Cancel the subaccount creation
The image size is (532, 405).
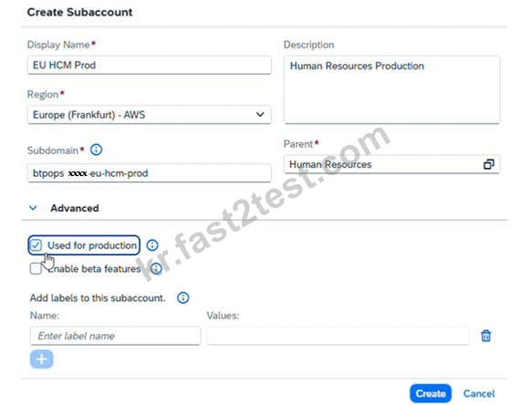coord(479,393)
